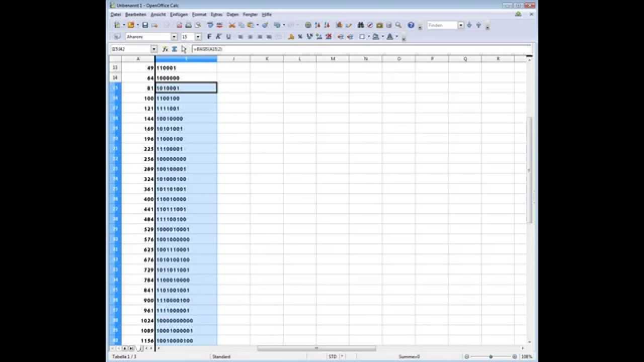Open the New document dropdown arrow
This screenshot has height=362, width=644.
tap(124, 25)
